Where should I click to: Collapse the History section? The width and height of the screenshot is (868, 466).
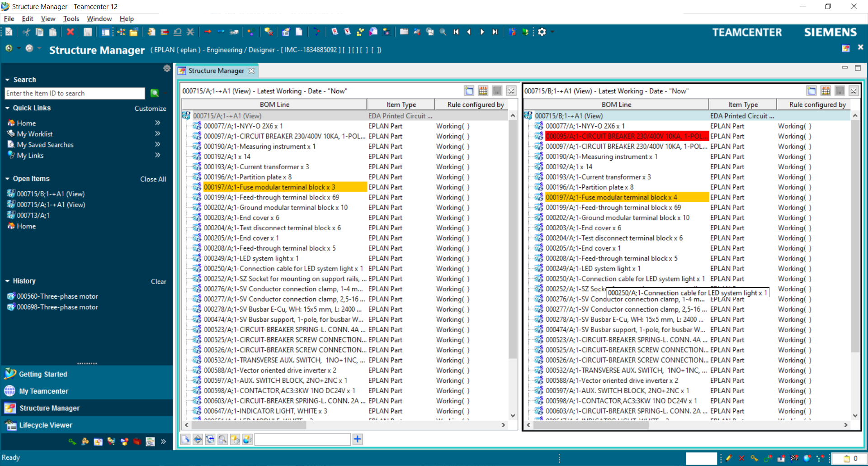pyautogui.click(x=7, y=281)
